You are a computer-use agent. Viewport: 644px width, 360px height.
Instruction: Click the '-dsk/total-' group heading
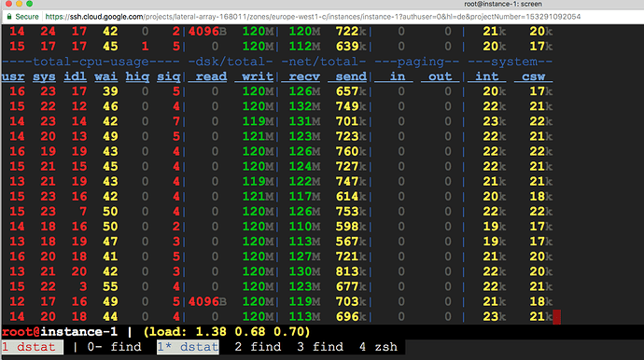tap(230, 62)
